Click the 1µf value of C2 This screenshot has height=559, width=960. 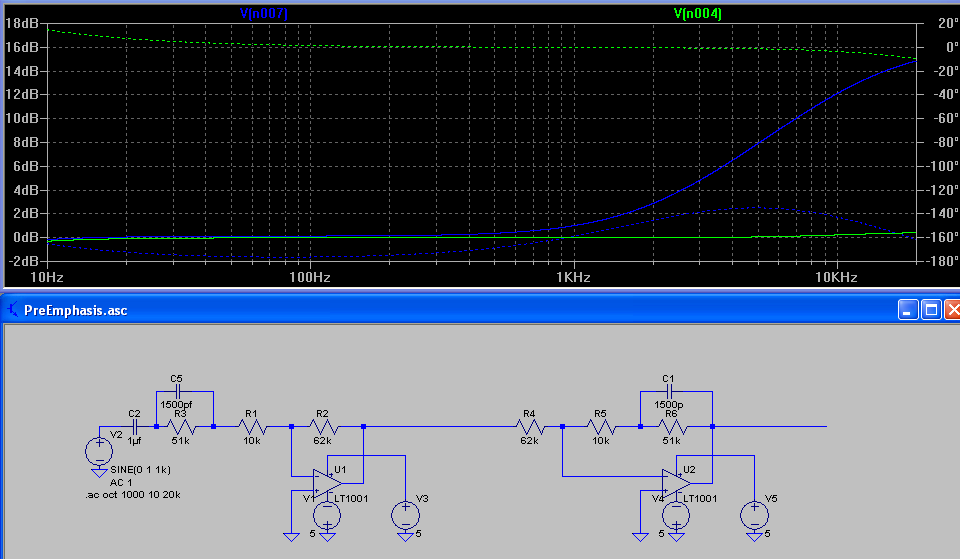coord(134,441)
